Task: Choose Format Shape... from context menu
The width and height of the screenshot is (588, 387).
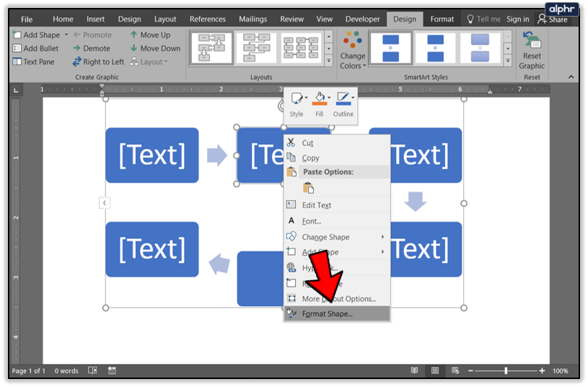Action: (337, 314)
